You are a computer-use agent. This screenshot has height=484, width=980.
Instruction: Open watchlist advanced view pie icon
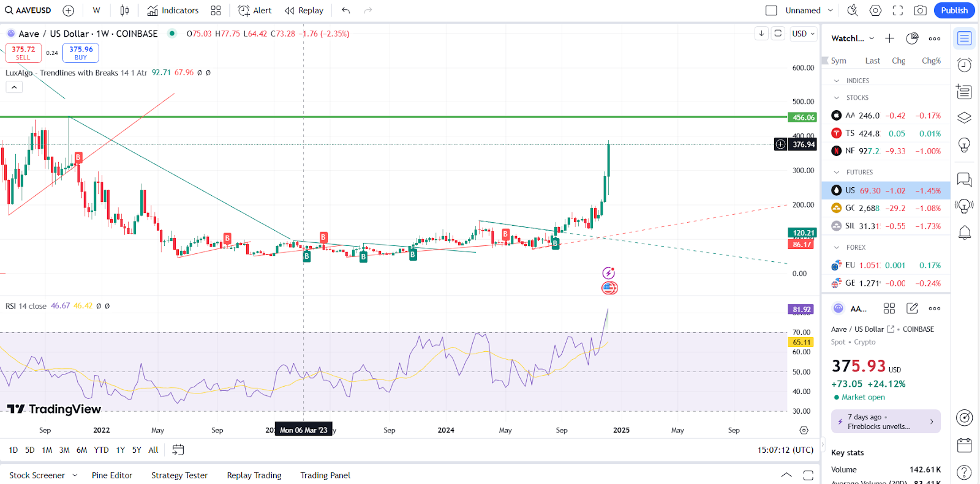pyautogui.click(x=912, y=39)
